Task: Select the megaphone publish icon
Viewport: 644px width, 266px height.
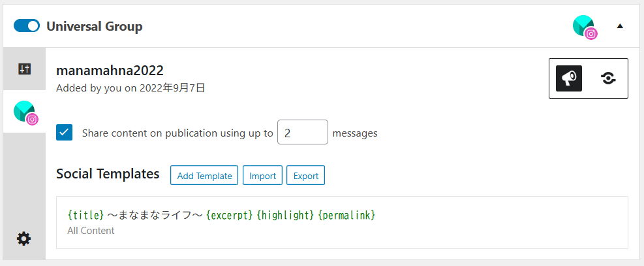Action: 569,78
